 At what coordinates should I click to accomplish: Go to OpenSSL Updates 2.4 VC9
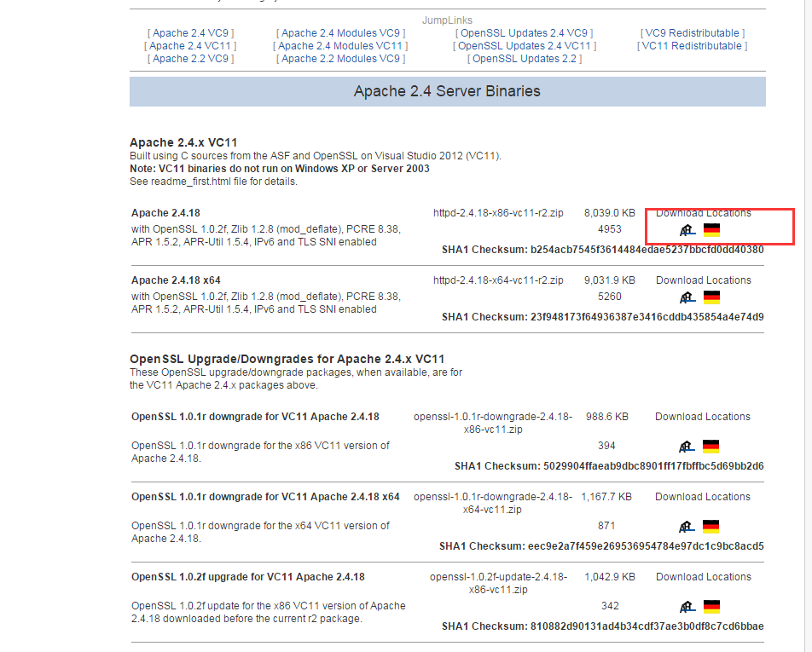(x=524, y=33)
